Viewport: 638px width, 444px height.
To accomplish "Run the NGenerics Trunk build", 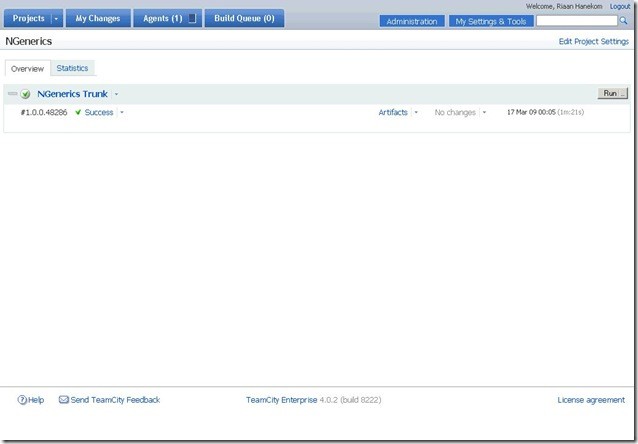I will [610, 93].
